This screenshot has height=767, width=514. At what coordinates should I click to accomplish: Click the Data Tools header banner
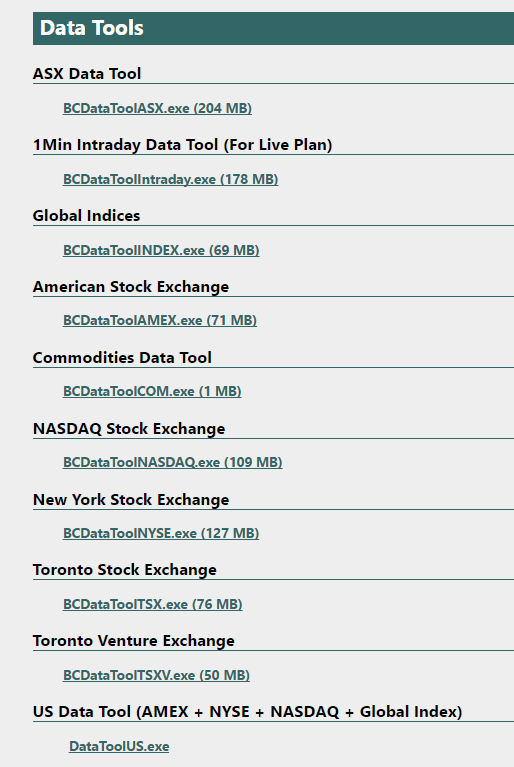point(273,28)
